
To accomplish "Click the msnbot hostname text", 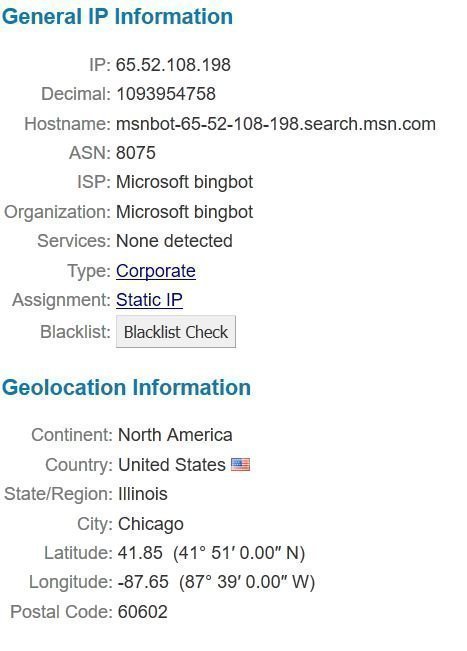I will click(276, 124).
